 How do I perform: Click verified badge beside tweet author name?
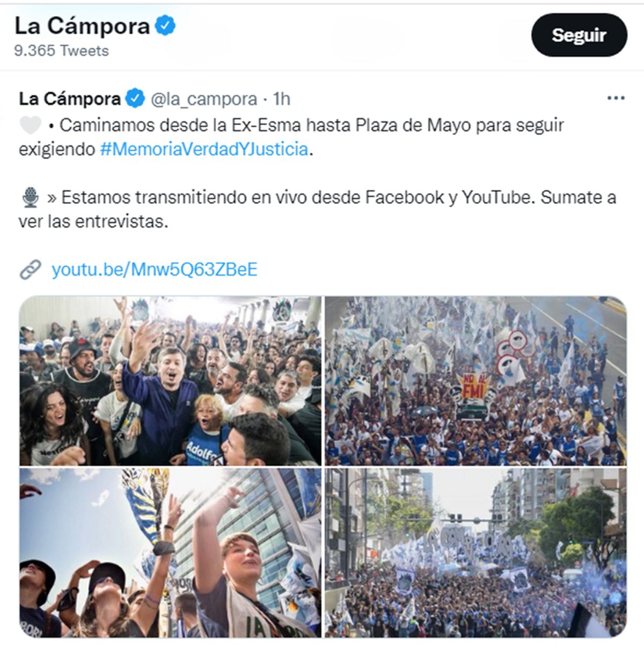click(x=135, y=98)
